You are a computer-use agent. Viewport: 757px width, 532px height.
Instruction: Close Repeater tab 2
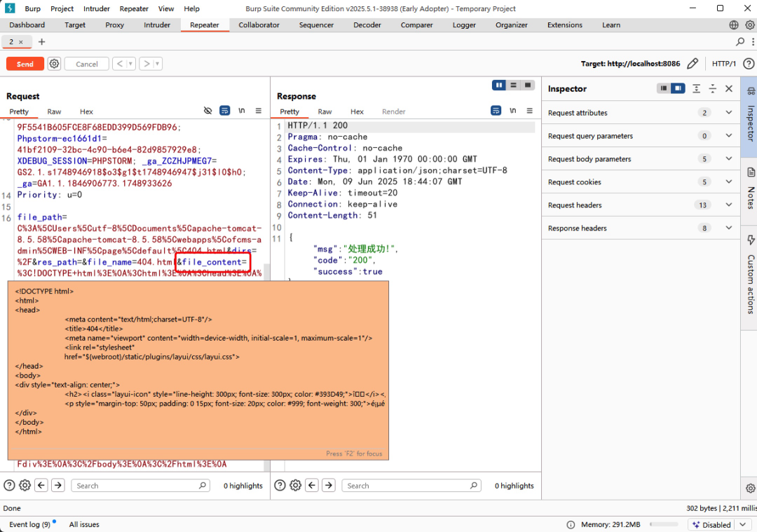click(21, 42)
